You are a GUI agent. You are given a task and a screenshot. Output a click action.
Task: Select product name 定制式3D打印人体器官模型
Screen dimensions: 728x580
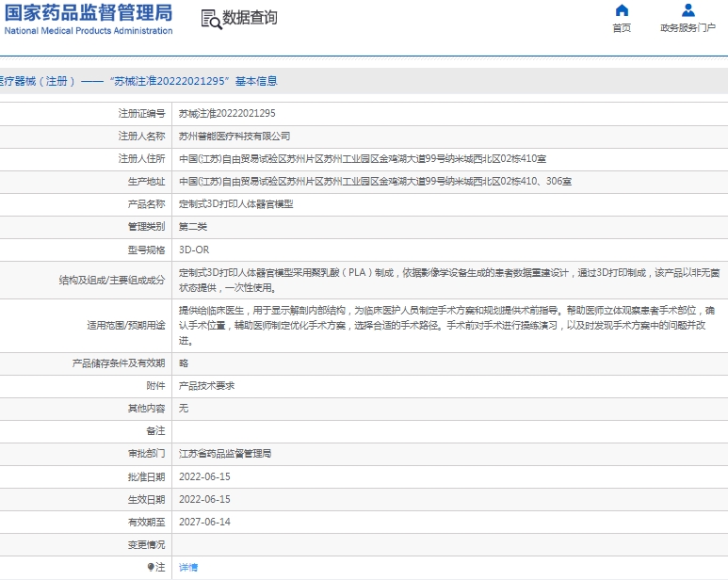(x=235, y=204)
